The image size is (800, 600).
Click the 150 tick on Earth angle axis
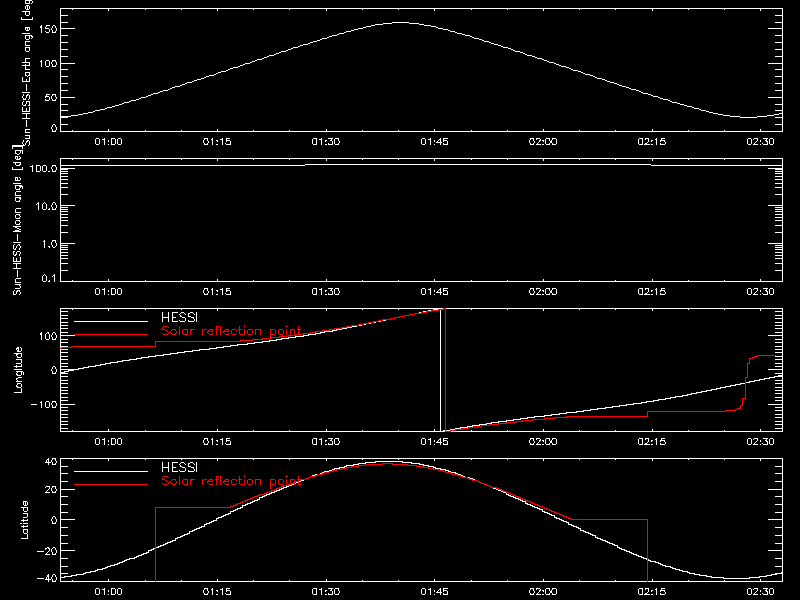(x=48, y=29)
